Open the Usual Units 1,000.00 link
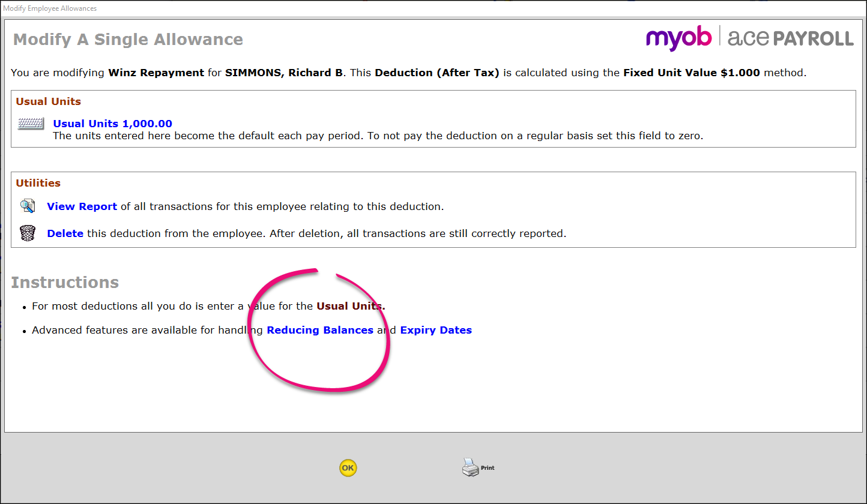 112,124
